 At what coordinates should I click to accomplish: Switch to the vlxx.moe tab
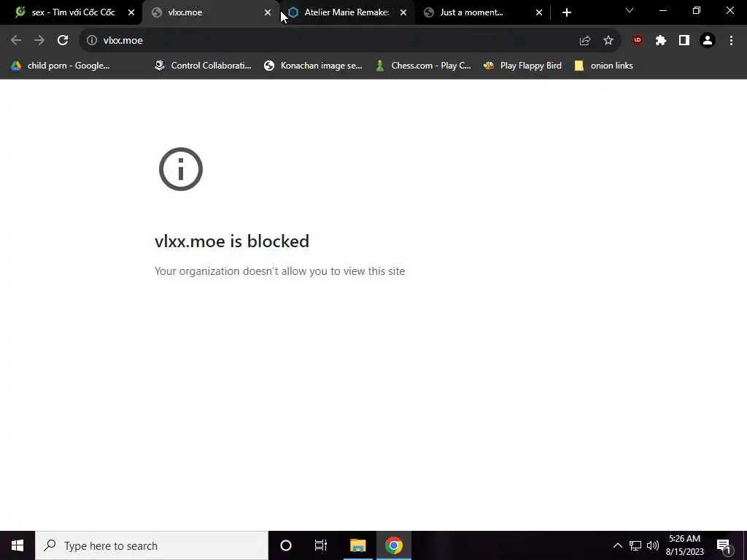tap(209, 12)
